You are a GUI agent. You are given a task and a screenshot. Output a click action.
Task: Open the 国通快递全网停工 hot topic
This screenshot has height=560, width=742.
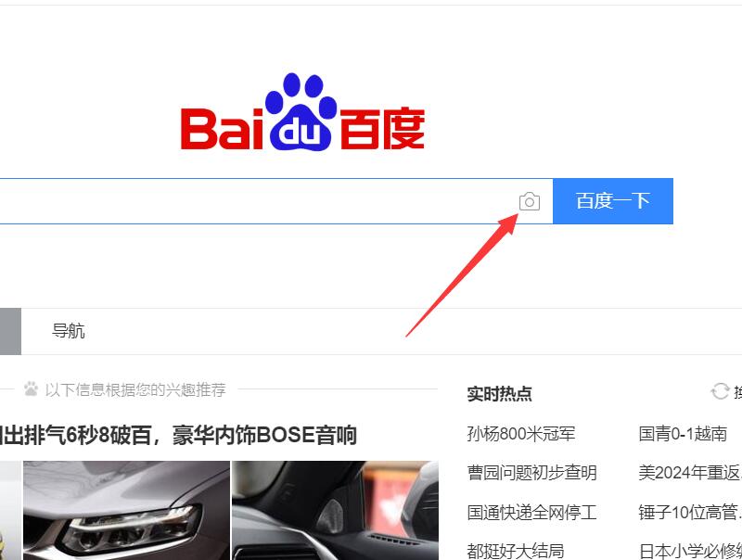531,512
